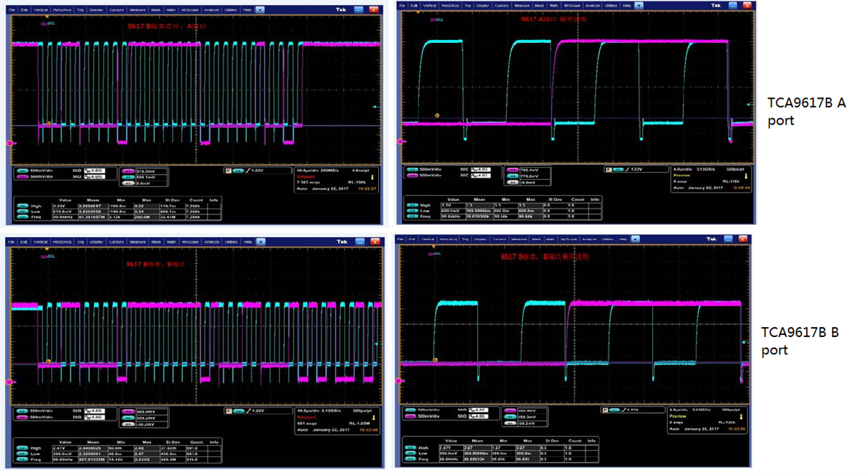Screen dimensions: 868x476
Task: Open Math menu in top-right scope window
Action: coord(554,6)
